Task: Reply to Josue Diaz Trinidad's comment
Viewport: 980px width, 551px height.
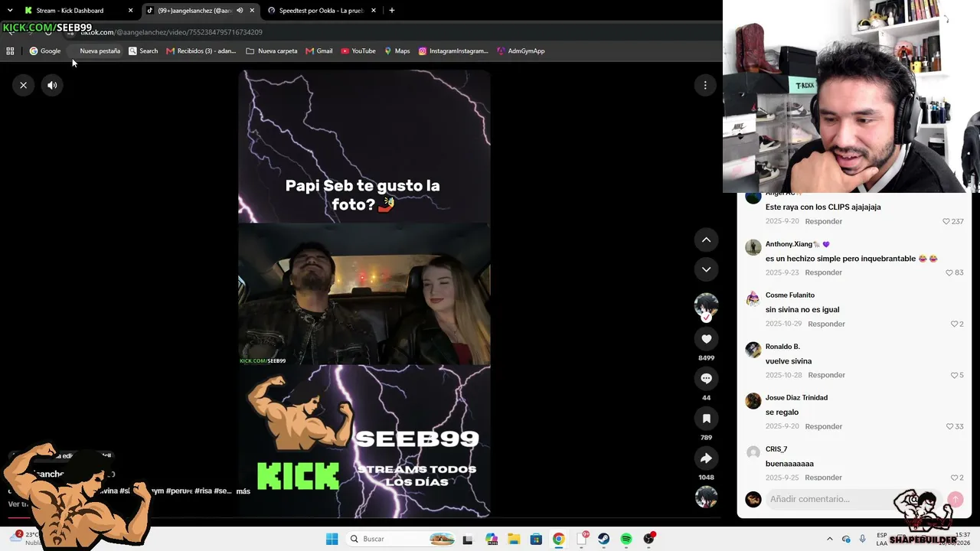Action: pos(823,426)
